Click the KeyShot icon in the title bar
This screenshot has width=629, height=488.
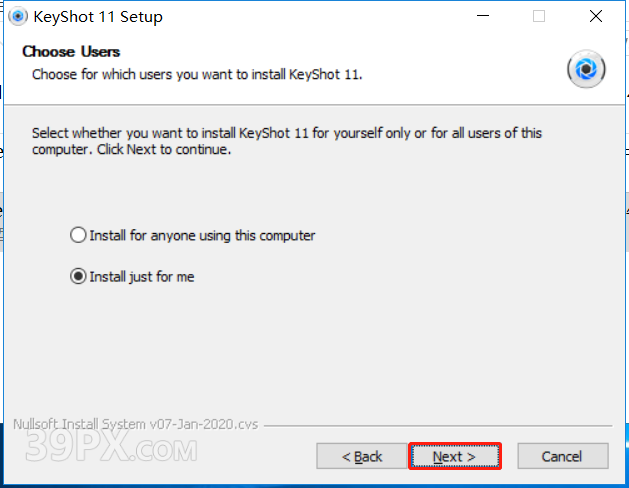17,16
